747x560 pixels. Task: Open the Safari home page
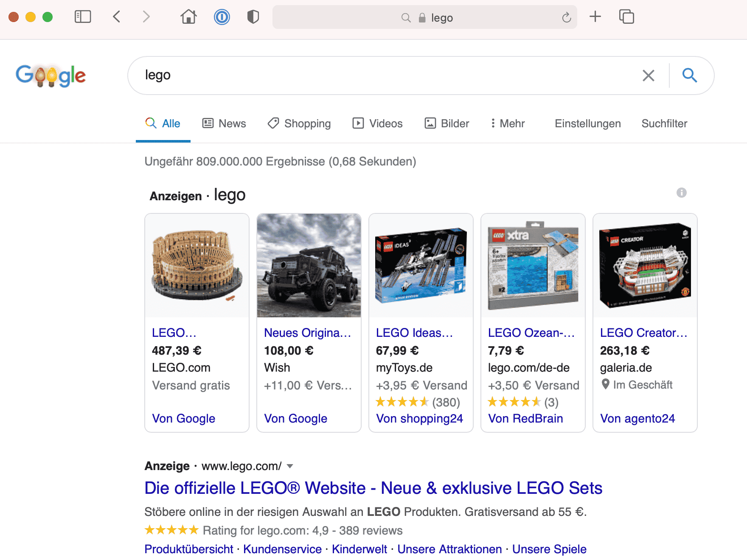tap(189, 17)
